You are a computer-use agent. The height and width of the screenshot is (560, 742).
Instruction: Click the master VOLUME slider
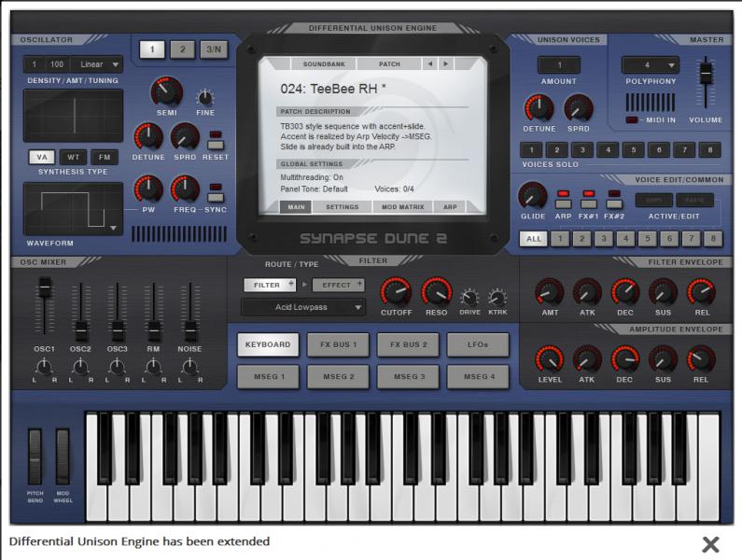point(706,73)
